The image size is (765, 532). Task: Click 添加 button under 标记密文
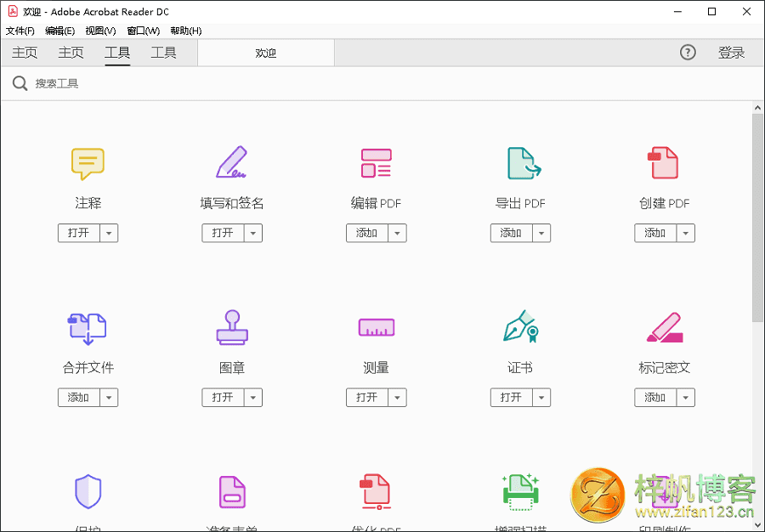tap(655, 398)
